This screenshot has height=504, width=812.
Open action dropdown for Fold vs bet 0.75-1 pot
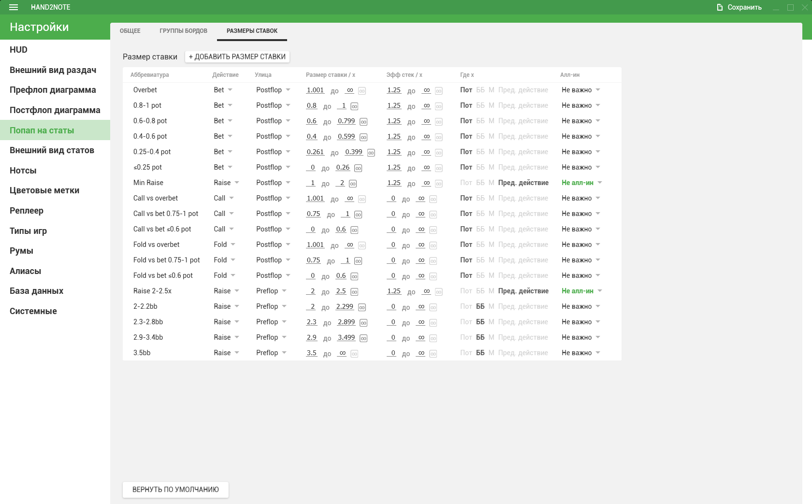point(225,260)
